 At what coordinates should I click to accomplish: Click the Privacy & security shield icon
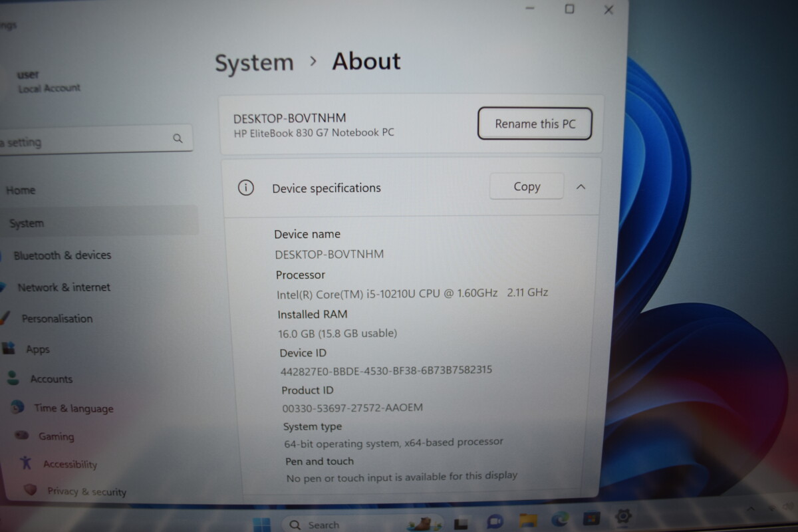(30, 490)
